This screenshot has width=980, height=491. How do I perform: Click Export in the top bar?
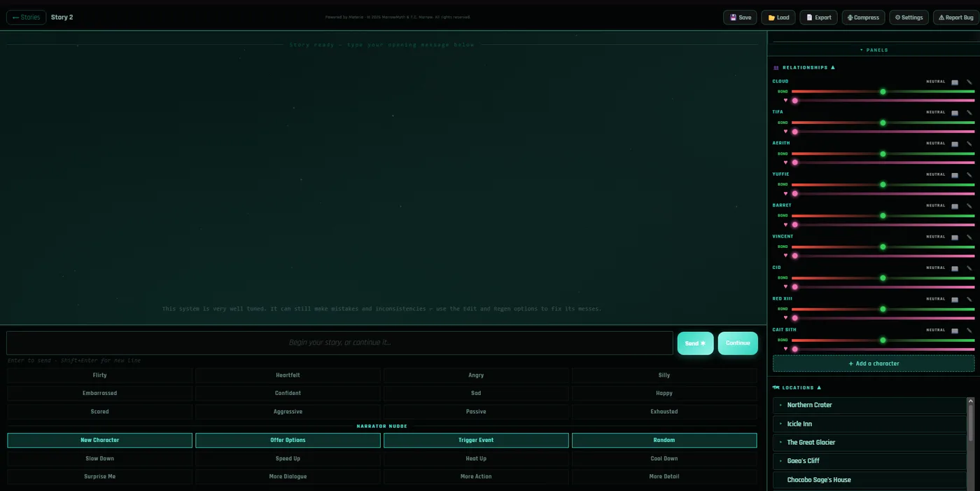[818, 18]
